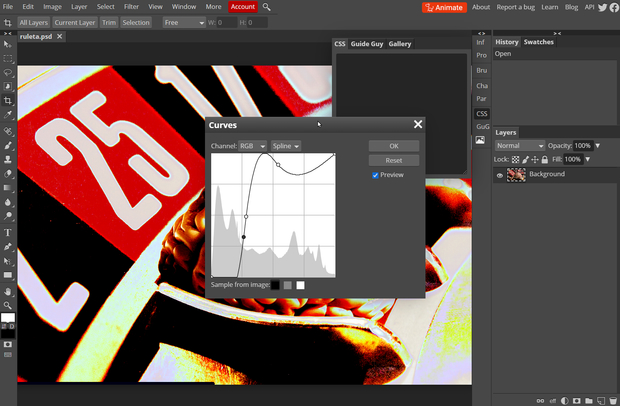
Task: Click the search magnifier icon in menu bar
Action: (x=267, y=7)
